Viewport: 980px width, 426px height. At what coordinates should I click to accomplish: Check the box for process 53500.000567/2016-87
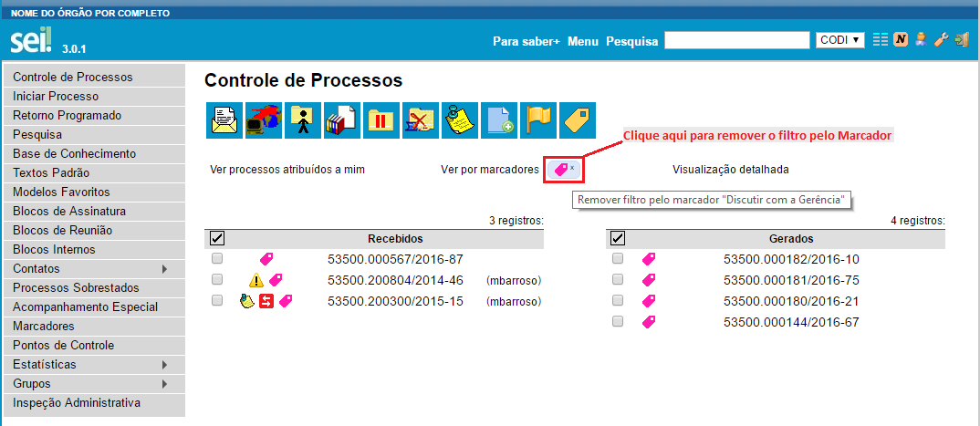217,258
